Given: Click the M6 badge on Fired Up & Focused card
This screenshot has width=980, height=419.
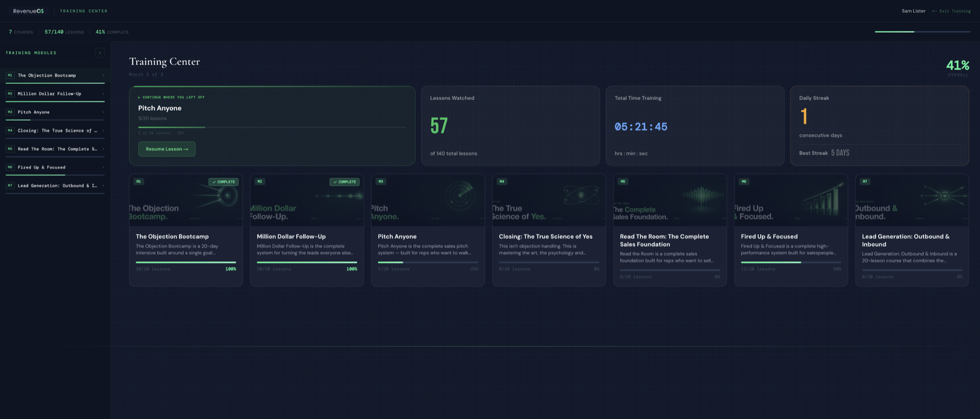Looking at the screenshot, I should coord(744,181).
